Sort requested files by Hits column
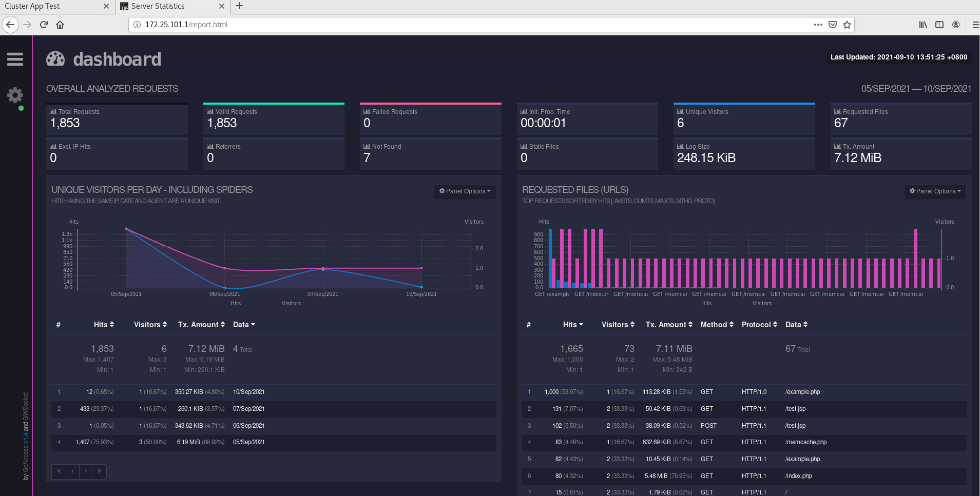This screenshot has width=980, height=496. tap(573, 325)
